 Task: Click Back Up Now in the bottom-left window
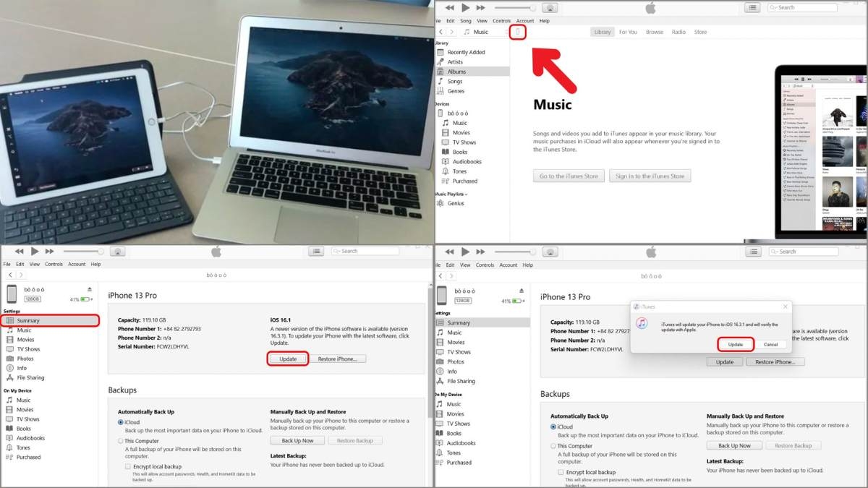click(297, 440)
